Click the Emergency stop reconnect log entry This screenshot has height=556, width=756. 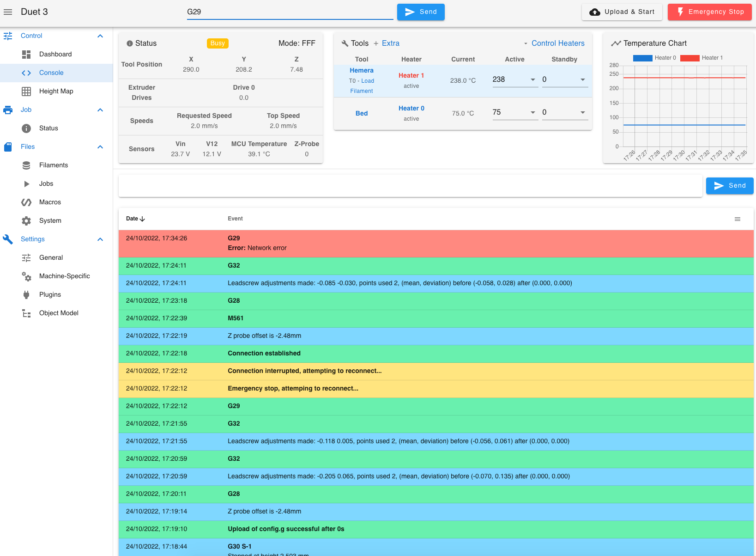pos(436,389)
